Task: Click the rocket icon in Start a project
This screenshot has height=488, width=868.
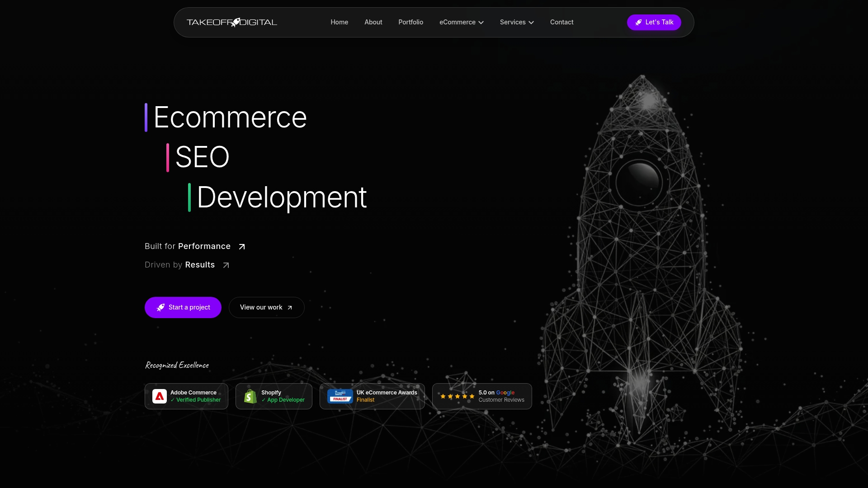Action: coord(160,307)
